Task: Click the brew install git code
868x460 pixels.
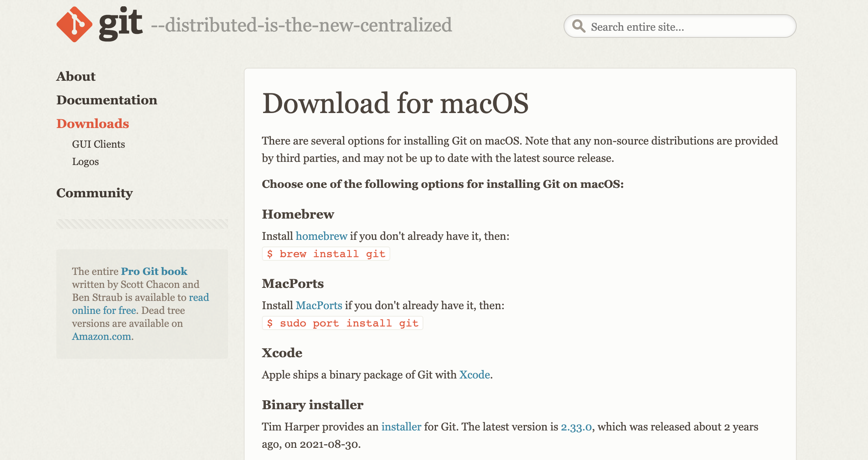Action: coord(326,254)
